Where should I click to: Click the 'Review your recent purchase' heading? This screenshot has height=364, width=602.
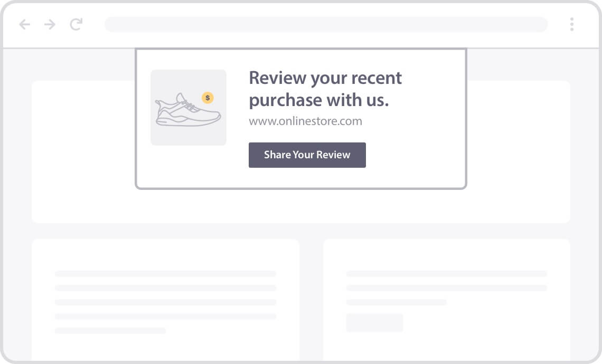pyautogui.click(x=325, y=89)
